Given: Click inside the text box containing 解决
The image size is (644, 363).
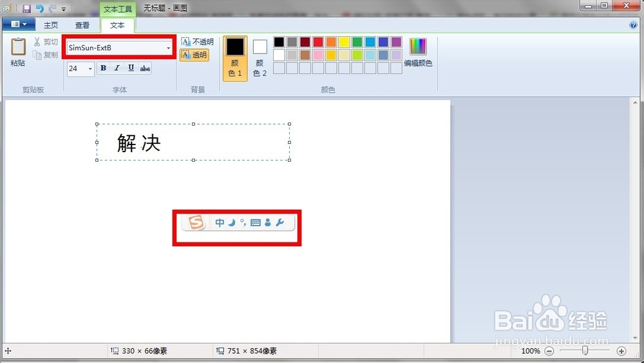Looking at the screenshot, I should (x=193, y=142).
